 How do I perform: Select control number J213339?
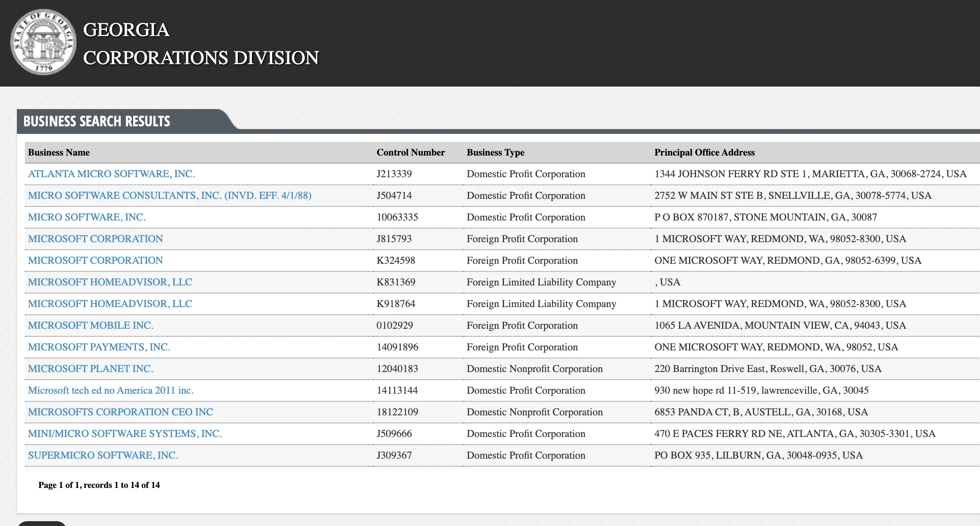pyautogui.click(x=394, y=174)
